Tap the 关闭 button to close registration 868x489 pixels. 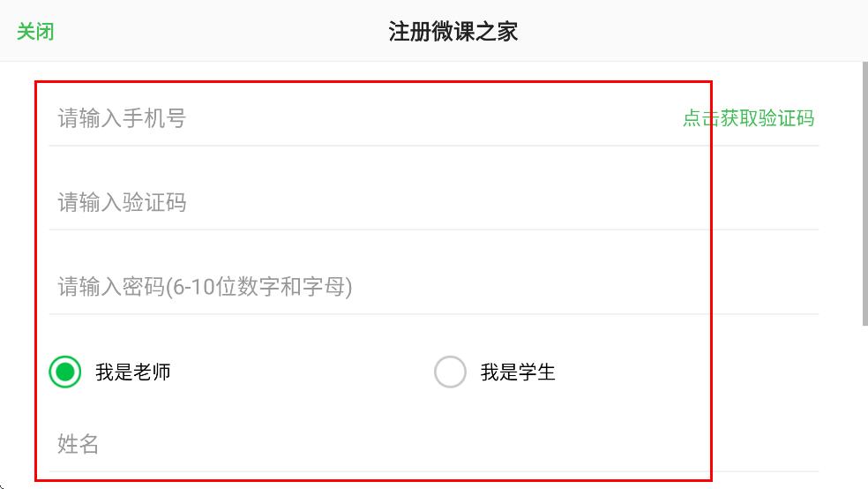pos(35,32)
